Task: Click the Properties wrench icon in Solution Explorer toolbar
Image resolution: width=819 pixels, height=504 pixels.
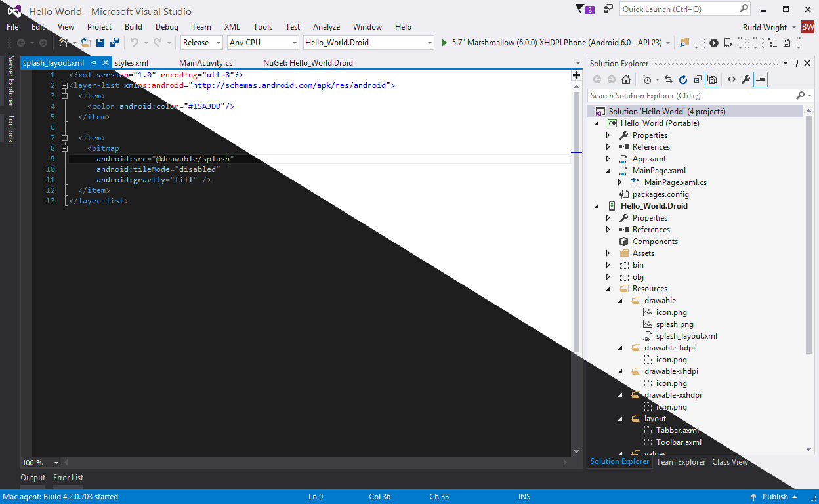Action: point(745,79)
